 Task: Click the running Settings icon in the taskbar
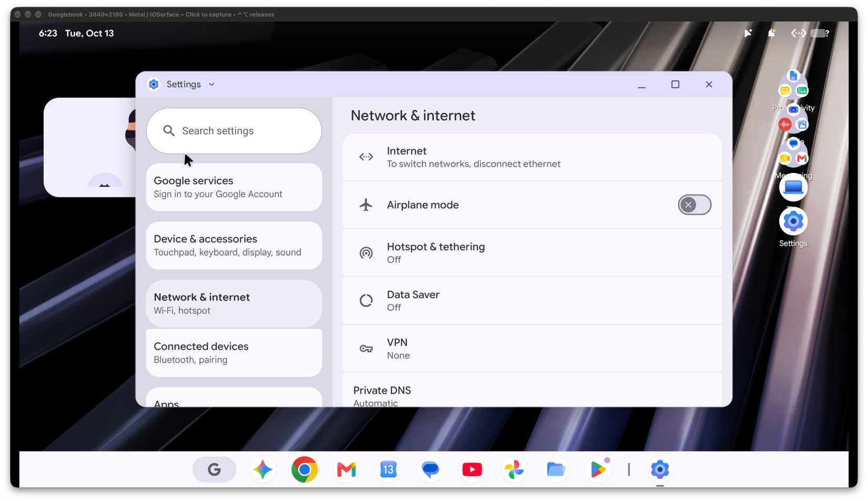(660, 469)
